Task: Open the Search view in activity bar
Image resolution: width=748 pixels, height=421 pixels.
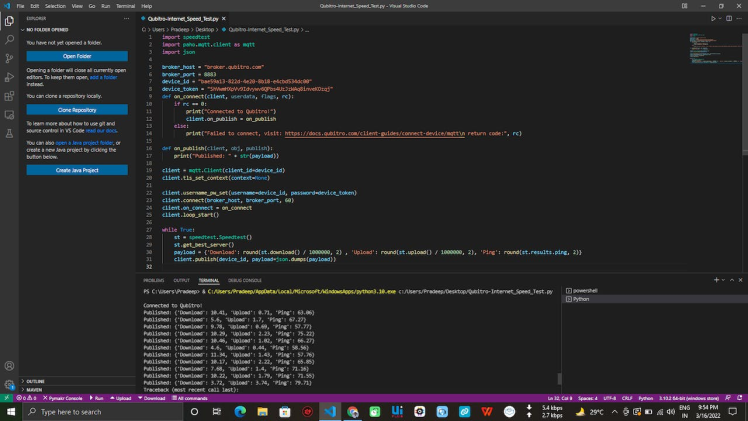Action: pyautogui.click(x=9, y=39)
